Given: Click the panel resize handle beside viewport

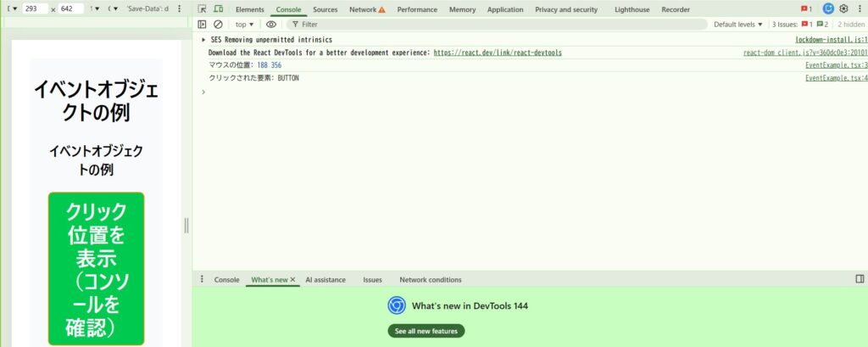Looking at the screenshot, I should point(186,225).
